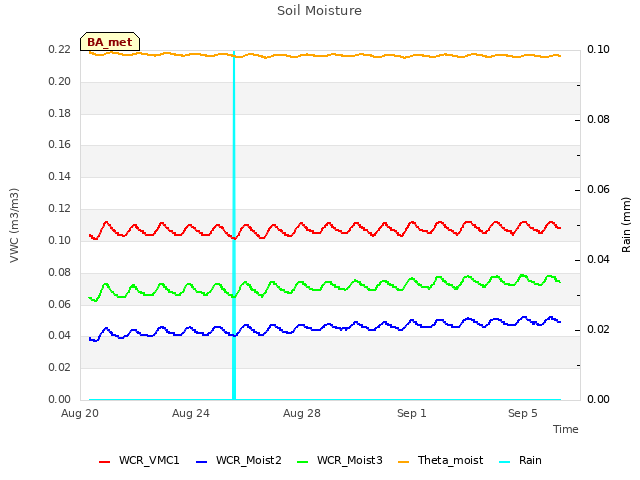
Task: Click the 0.02 right Rain axis label
Action: point(598,329)
